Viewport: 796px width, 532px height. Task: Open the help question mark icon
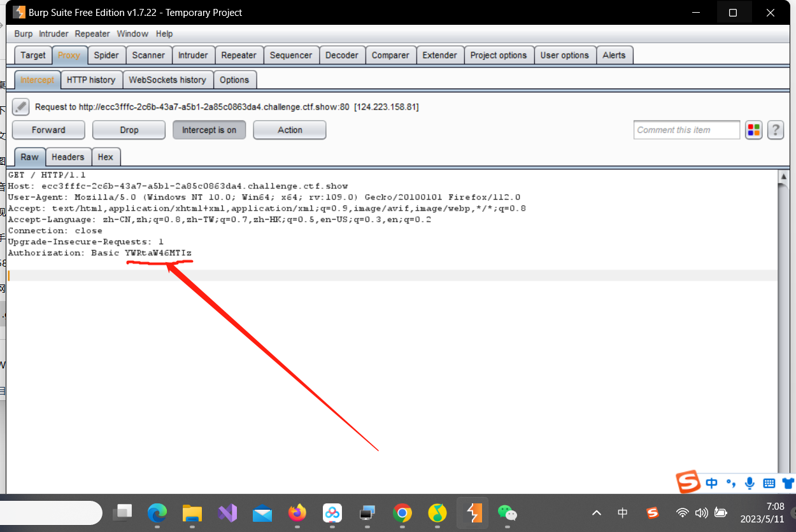(x=775, y=130)
